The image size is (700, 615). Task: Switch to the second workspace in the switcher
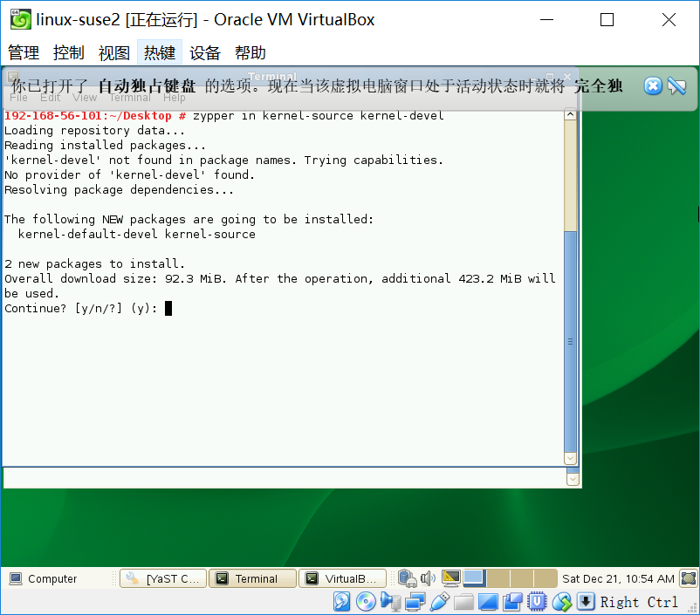(498, 578)
